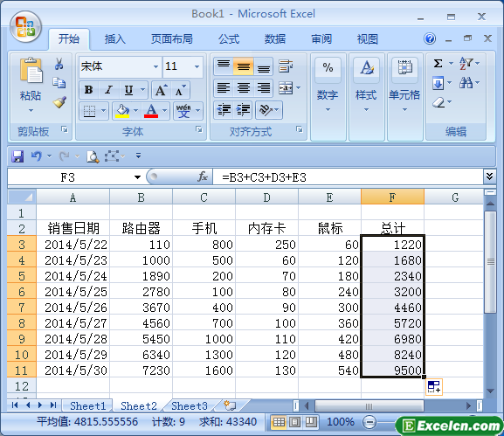Click the Office button logo
Screen dimensions: 504x436
(25, 27)
